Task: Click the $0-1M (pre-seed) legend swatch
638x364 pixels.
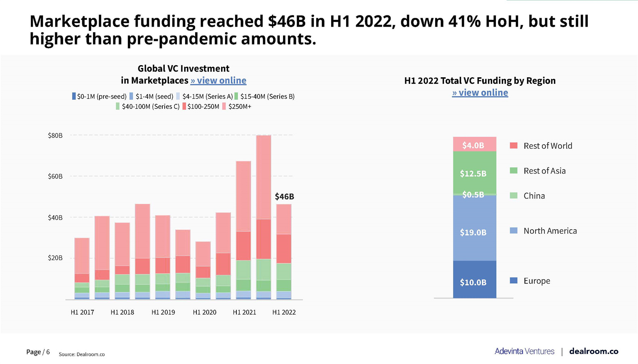Action: tap(74, 96)
